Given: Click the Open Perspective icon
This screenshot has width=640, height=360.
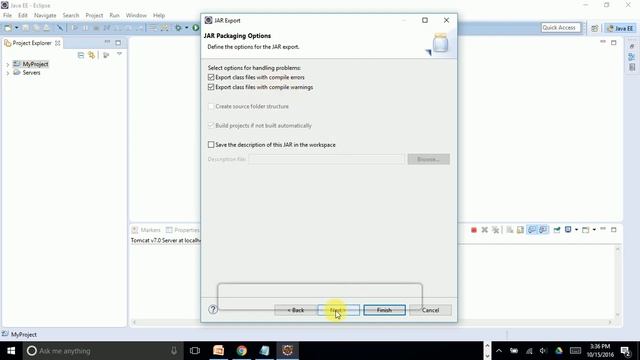Looking at the screenshot, I should [x=595, y=28].
